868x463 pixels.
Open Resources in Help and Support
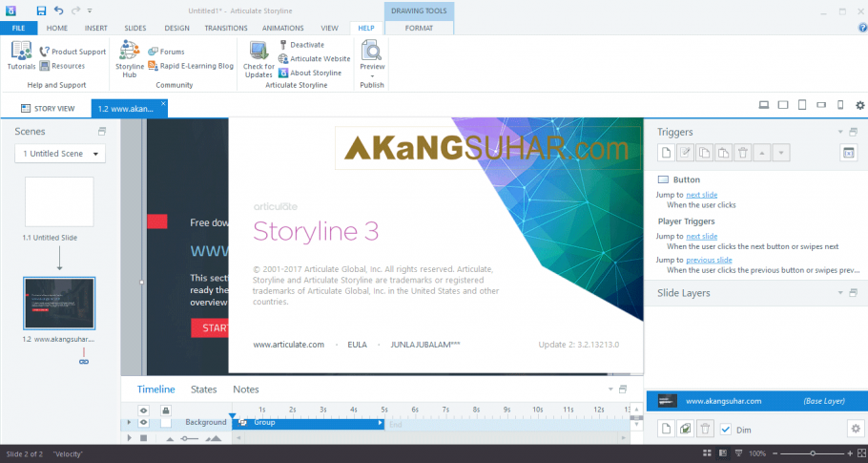[62, 66]
